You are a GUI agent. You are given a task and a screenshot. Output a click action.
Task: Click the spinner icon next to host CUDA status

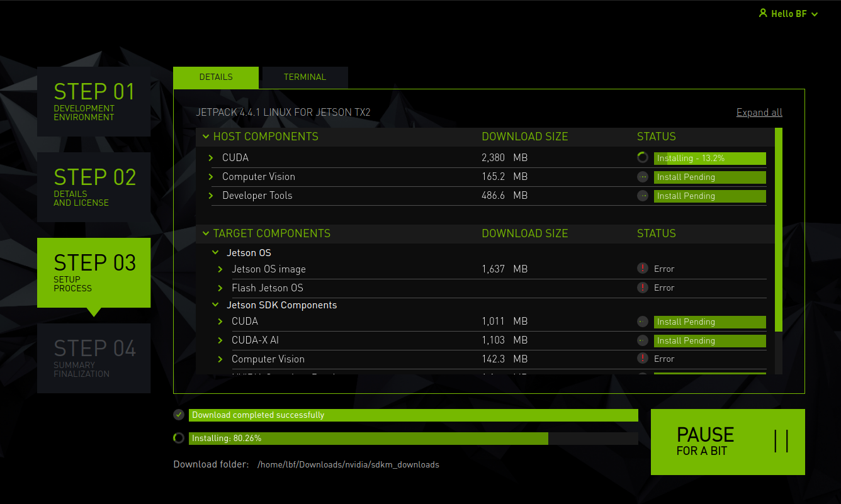point(643,158)
